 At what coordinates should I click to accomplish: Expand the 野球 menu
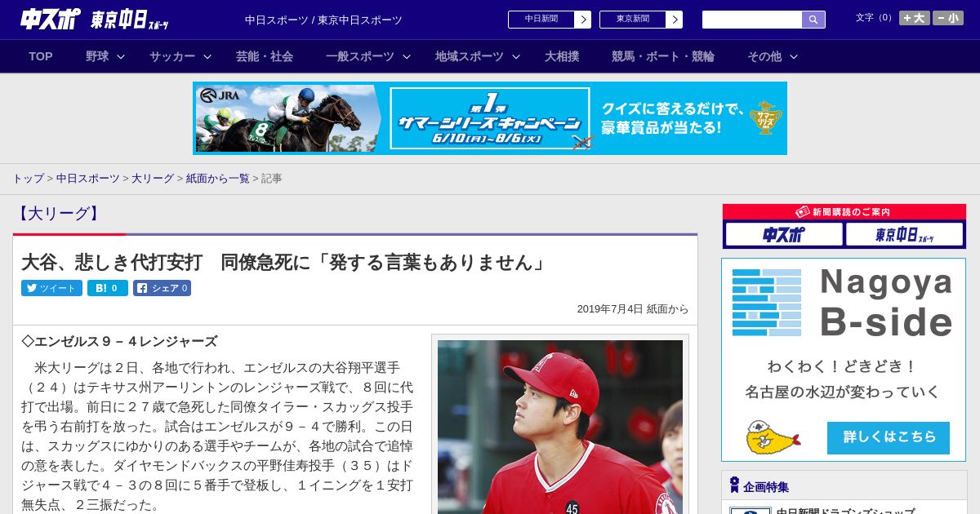[105, 56]
